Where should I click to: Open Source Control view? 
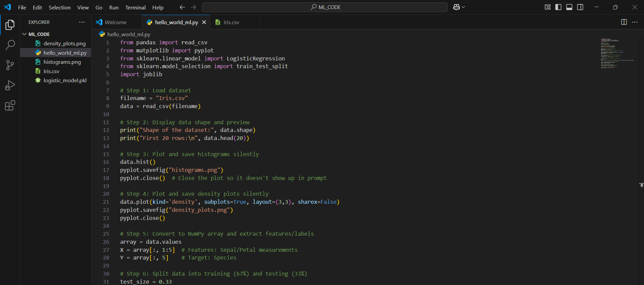point(10,65)
